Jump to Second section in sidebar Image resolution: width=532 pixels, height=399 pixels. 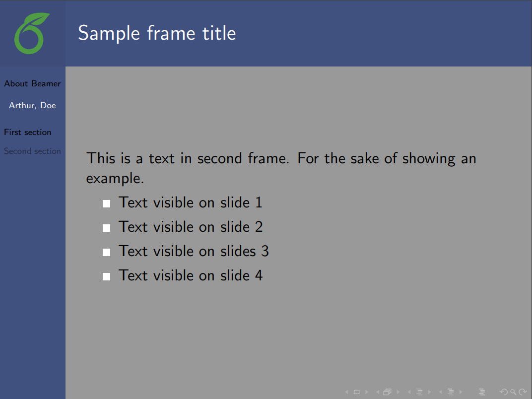coord(32,151)
